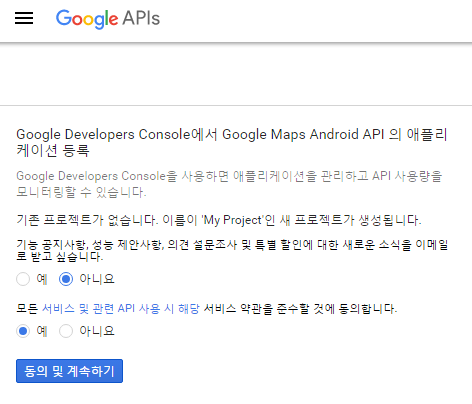
Task: Select '아니요' for email news updates
Action: click(x=66, y=279)
